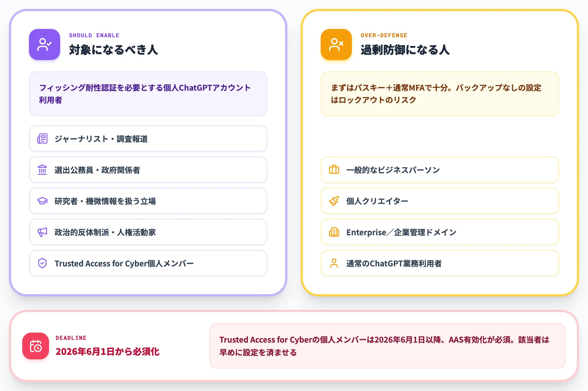
Task: Click the heading 対象になるべき人
Action: (114, 50)
